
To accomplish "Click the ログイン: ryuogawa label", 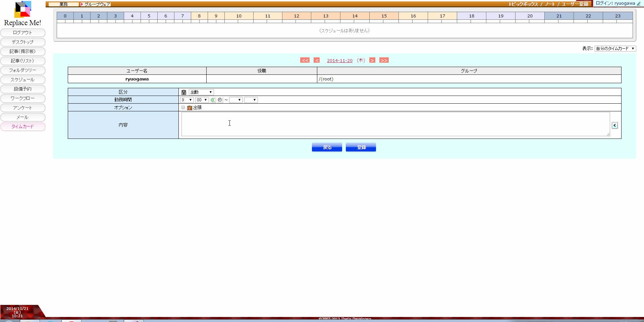I will [615, 3].
